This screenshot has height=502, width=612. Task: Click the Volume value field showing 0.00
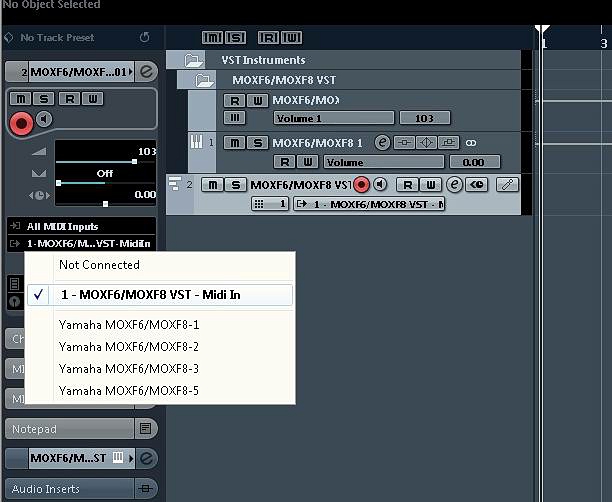point(474,162)
